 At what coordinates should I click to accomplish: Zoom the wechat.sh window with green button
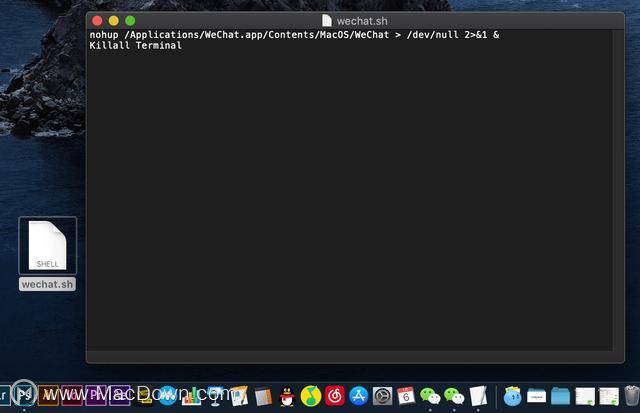pos(130,21)
